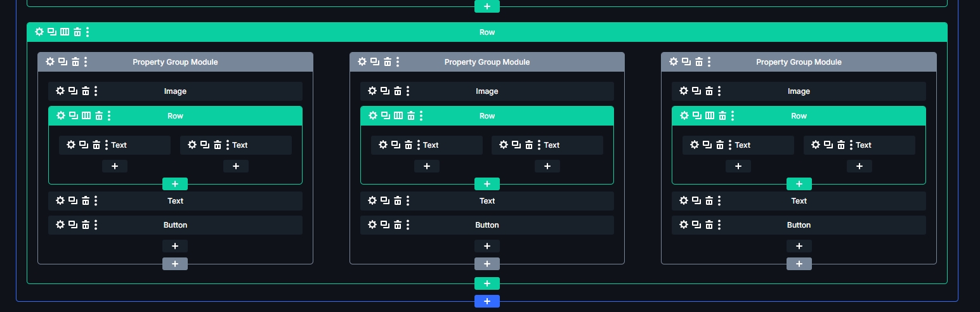980x312 pixels.
Task: Duplicate Text above Button in right group
Action: [696, 200]
